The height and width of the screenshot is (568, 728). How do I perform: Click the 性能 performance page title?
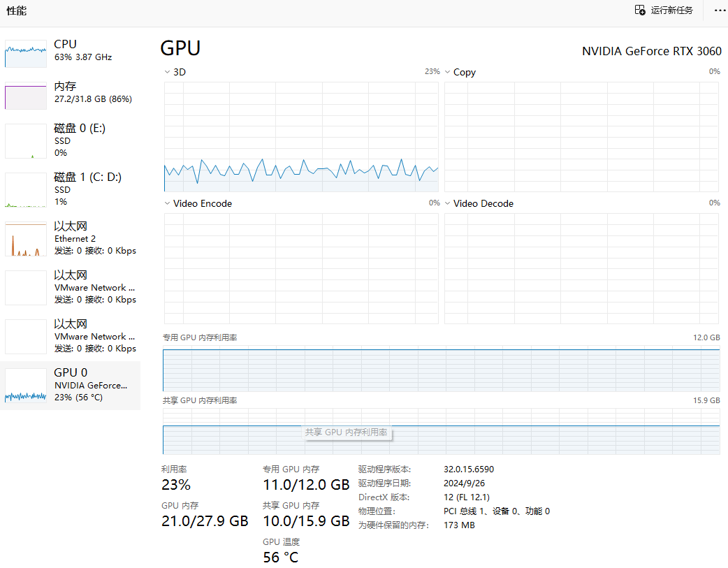click(x=17, y=12)
